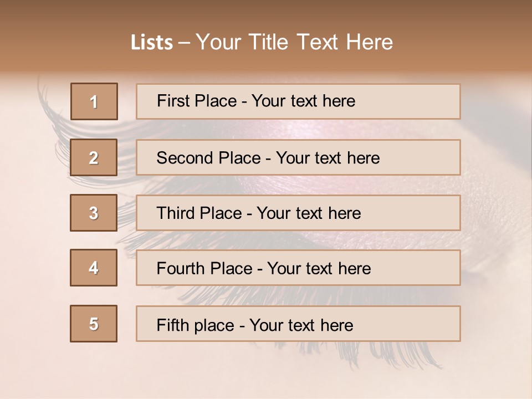Click the words Second Place

tap(209, 158)
